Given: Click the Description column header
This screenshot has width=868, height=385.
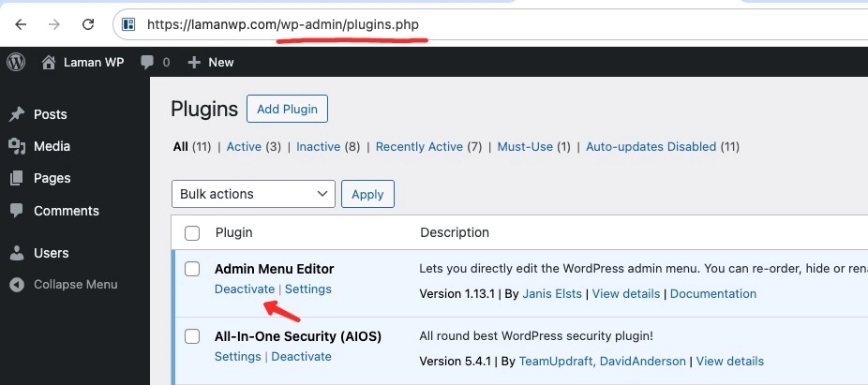Looking at the screenshot, I should pos(455,233).
